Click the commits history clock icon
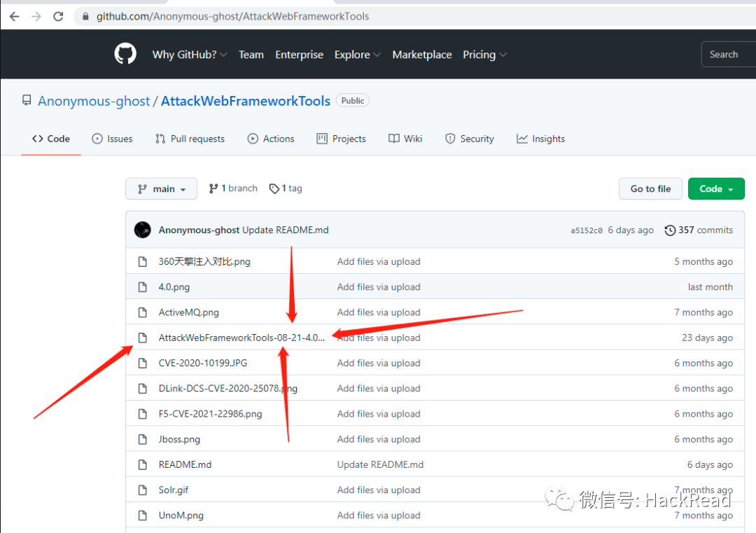The height and width of the screenshot is (533, 756). pyautogui.click(x=670, y=230)
